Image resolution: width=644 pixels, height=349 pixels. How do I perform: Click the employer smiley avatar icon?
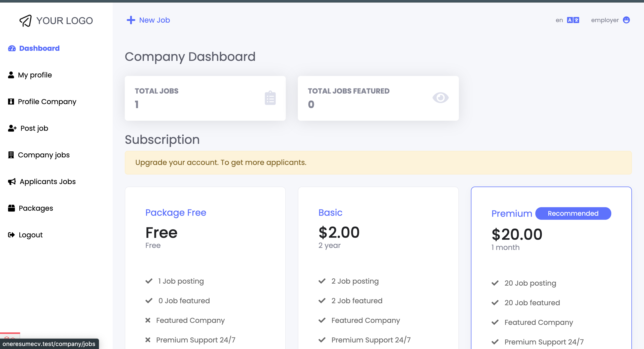pos(626,20)
